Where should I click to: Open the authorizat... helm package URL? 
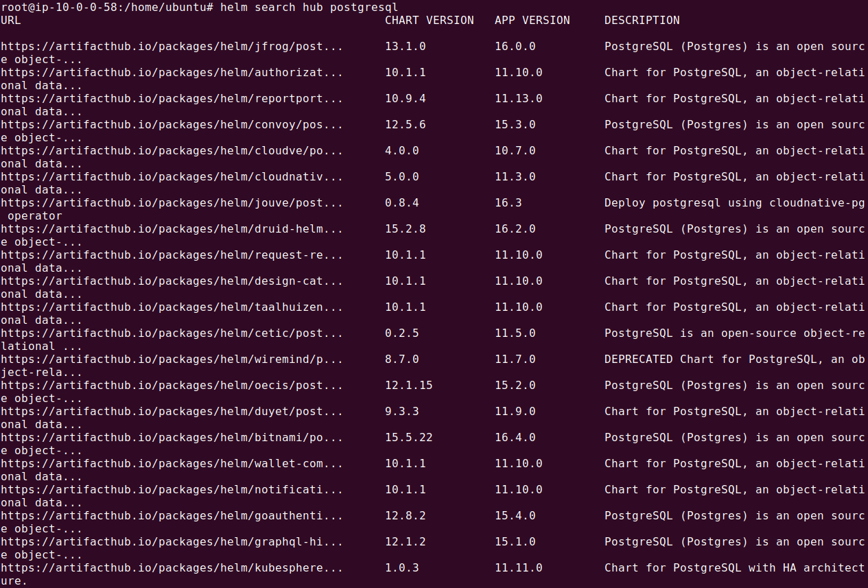(x=172, y=73)
